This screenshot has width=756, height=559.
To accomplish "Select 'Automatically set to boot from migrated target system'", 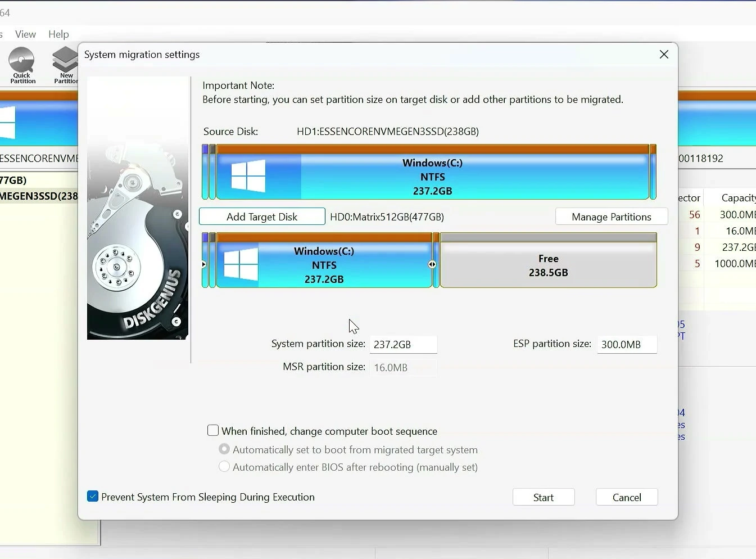I will click(x=224, y=449).
